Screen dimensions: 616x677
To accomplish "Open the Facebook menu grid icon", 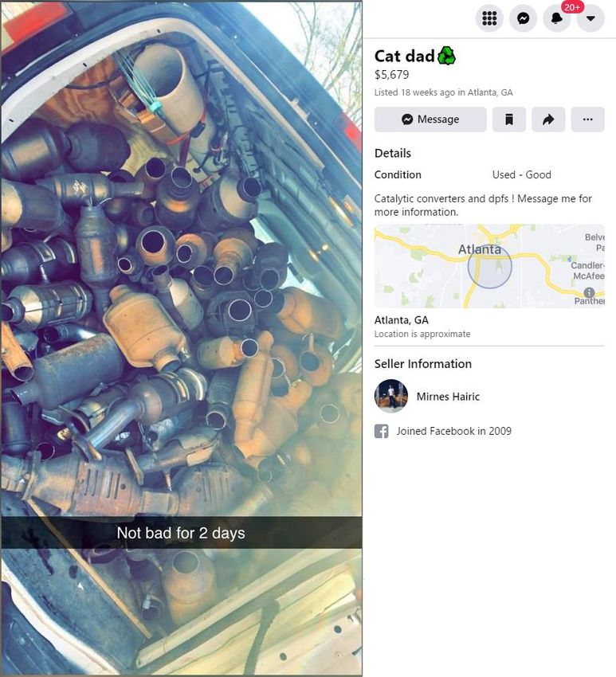I will pyautogui.click(x=489, y=18).
